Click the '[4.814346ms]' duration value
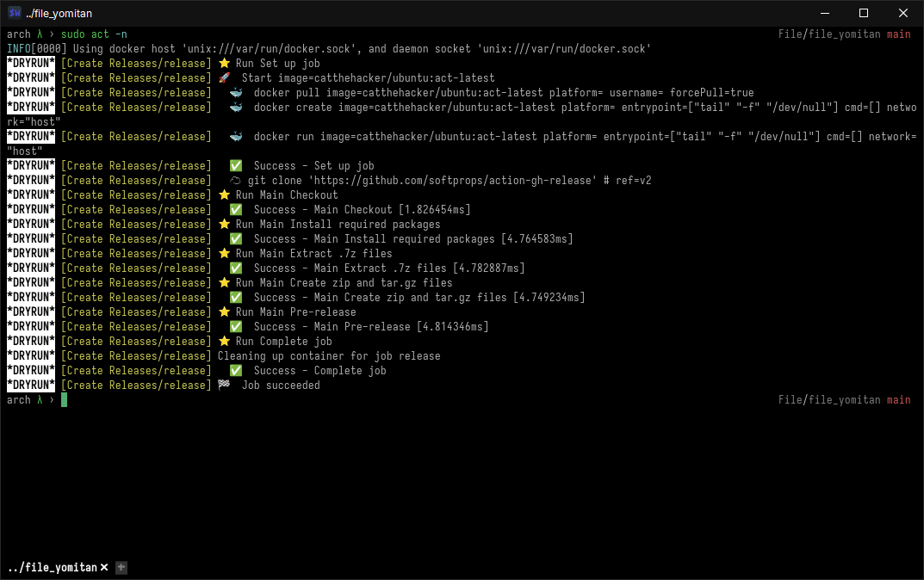Image resolution: width=924 pixels, height=580 pixels. 453,327
